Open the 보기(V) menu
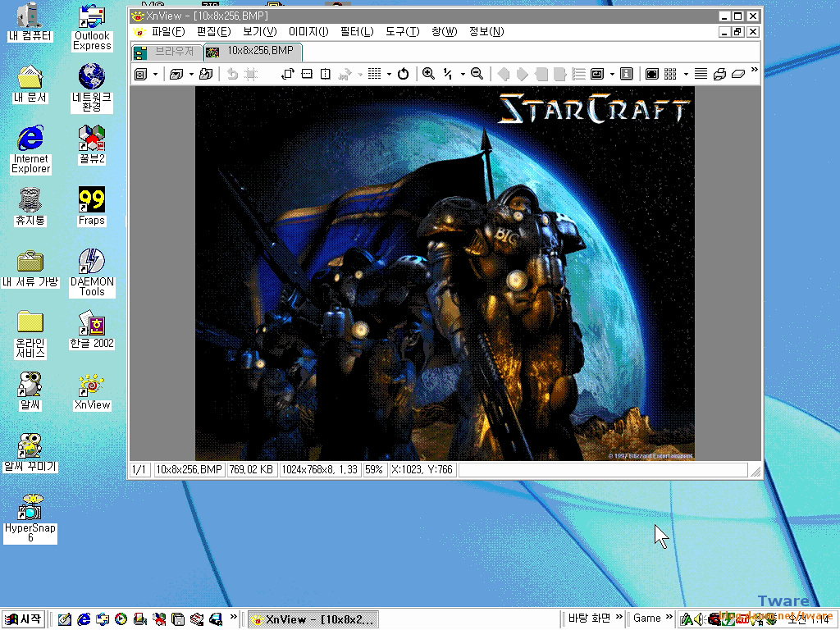This screenshot has height=630, width=840. pyautogui.click(x=259, y=32)
